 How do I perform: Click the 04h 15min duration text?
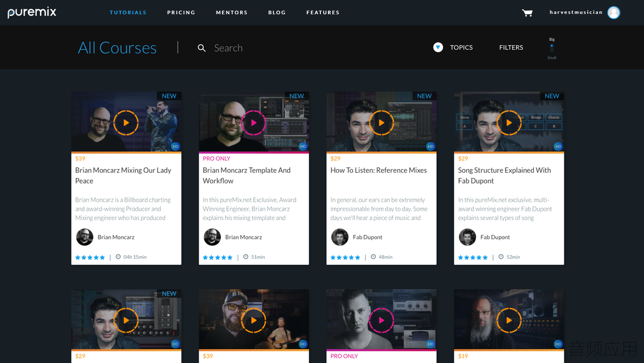point(135,257)
